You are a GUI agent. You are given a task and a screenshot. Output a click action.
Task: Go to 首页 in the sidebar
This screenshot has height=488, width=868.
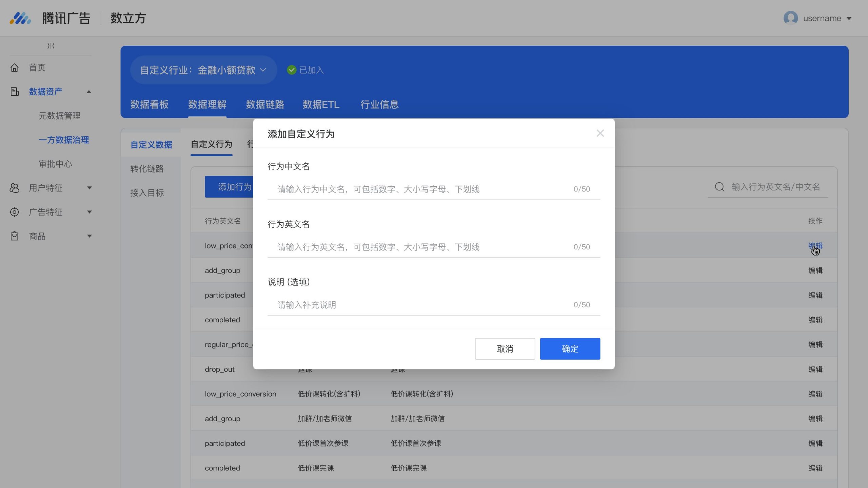(x=37, y=68)
